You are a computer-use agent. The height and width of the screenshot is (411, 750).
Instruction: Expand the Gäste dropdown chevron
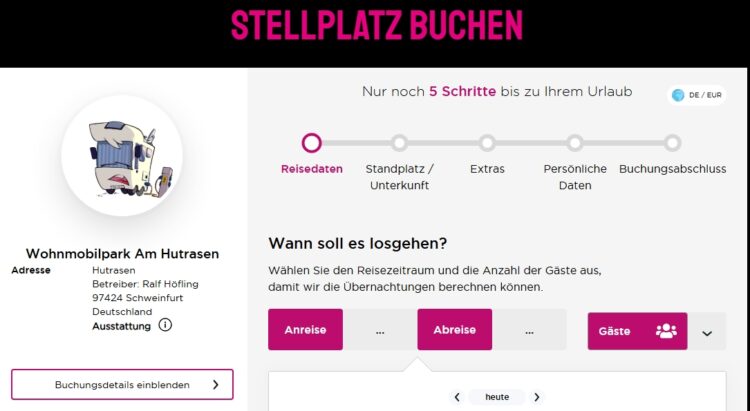(x=707, y=332)
